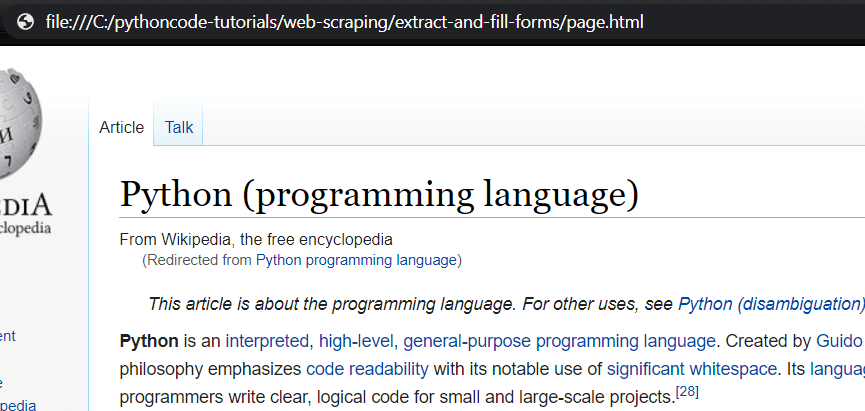Open the 'general-purpose programming language' link

tap(559, 341)
